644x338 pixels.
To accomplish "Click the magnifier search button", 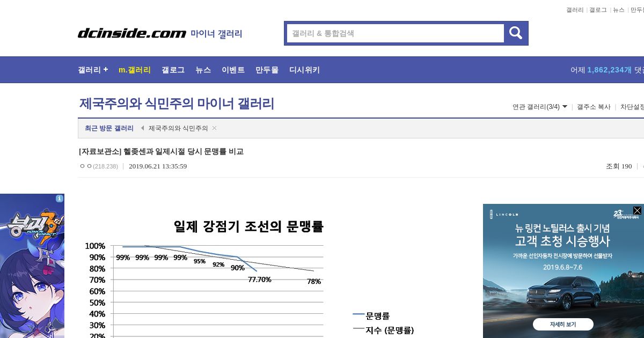I will 516,33.
